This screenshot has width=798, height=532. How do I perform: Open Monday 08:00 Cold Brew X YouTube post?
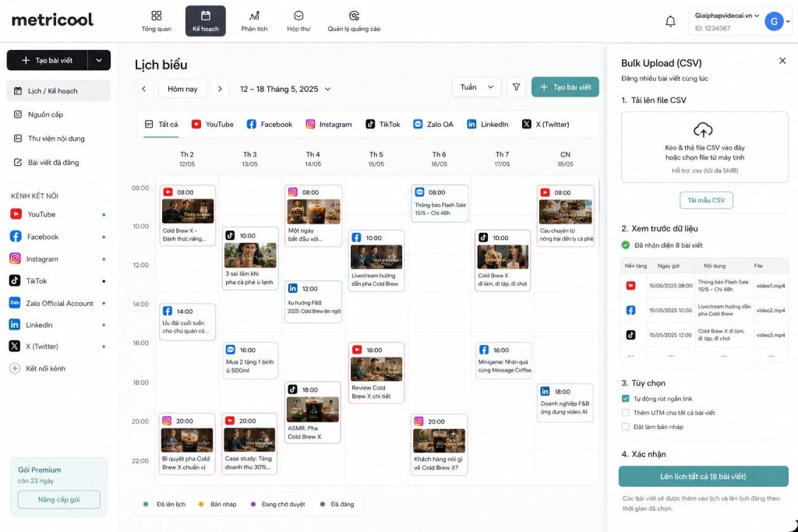187,216
